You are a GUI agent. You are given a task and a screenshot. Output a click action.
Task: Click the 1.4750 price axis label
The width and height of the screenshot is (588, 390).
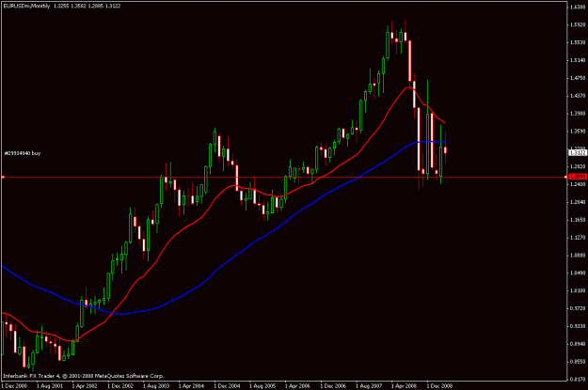(x=579, y=78)
